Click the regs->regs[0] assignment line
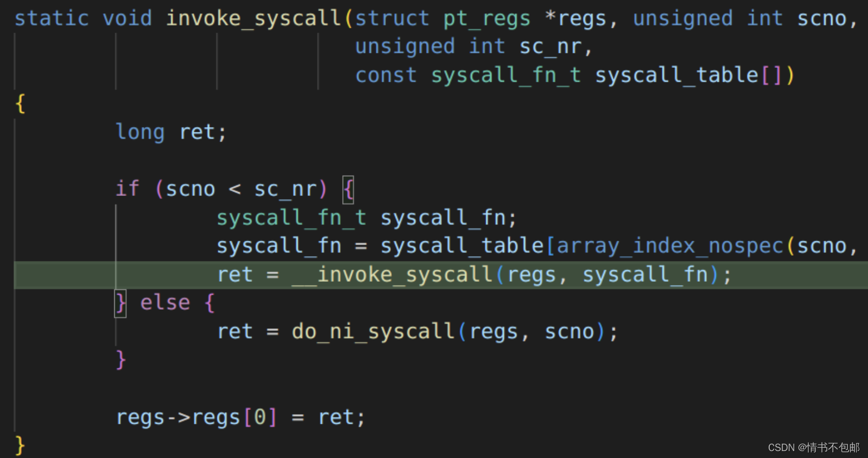The image size is (868, 458). (x=241, y=417)
